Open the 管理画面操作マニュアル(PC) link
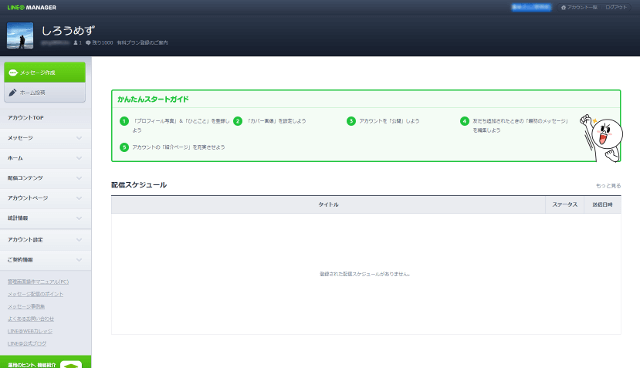640x368 pixels. coord(38,282)
